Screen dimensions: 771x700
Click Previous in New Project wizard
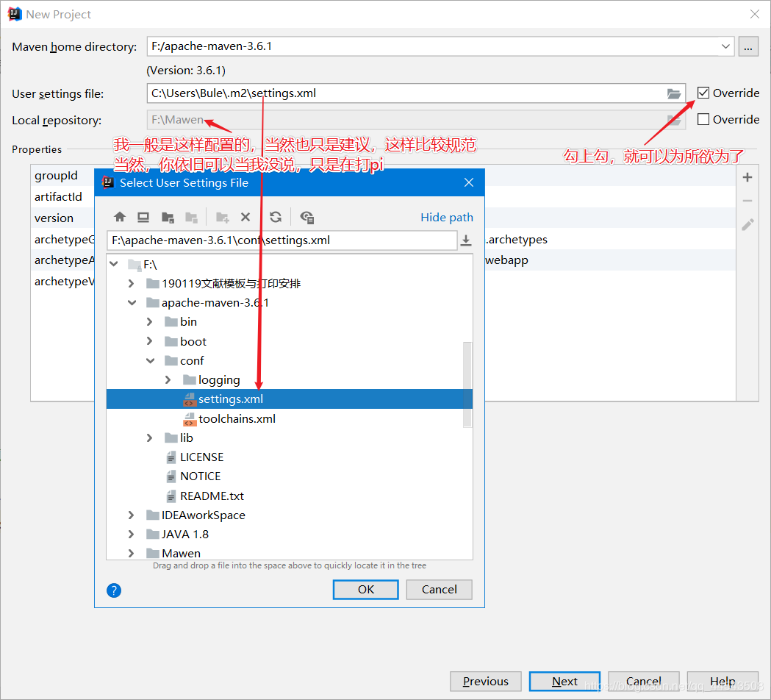(x=485, y=682)
